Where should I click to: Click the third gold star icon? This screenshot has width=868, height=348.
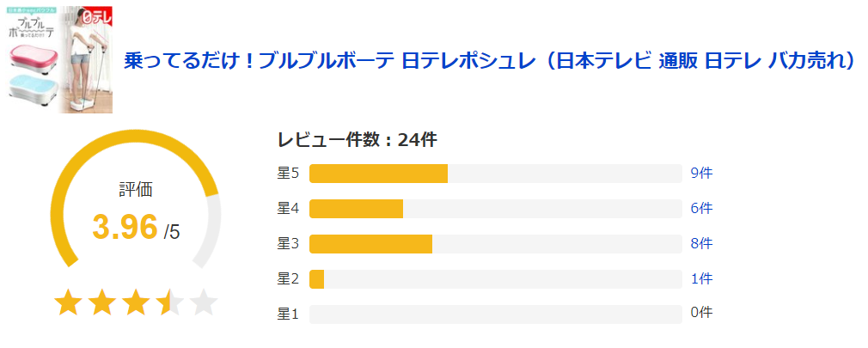(x=136, y=302)
